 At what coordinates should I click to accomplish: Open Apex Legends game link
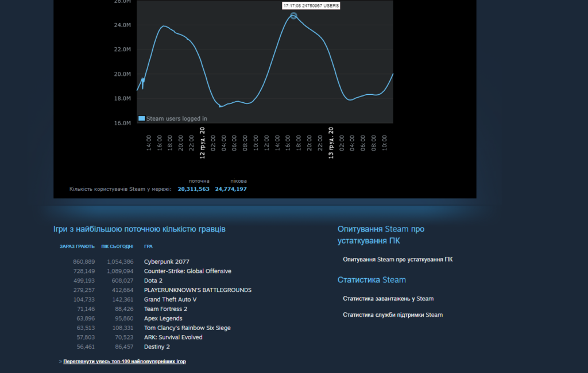click(163, 318)
